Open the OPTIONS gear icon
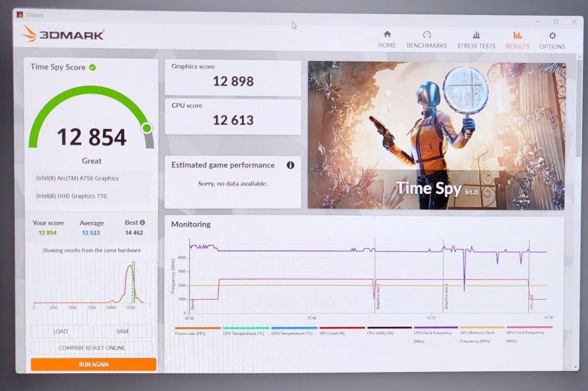This screenshot has width=588, height=391. (x=552, y=36)
